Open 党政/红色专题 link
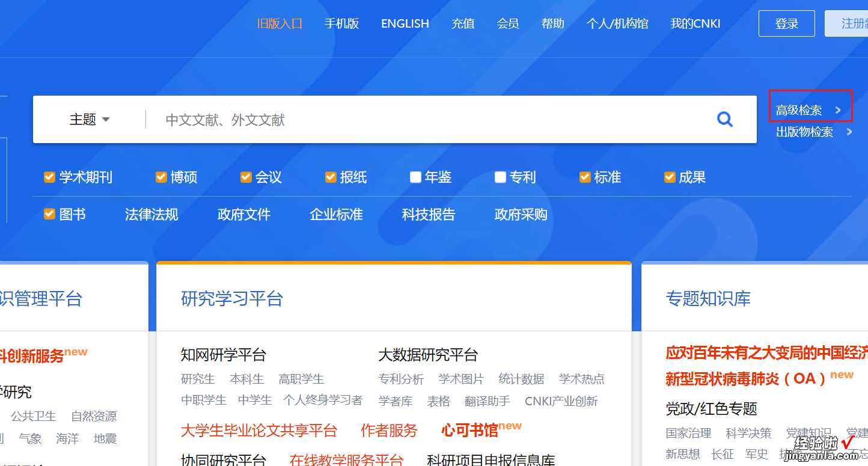Viewport: 868px width, 466px height. click(711, 409)
